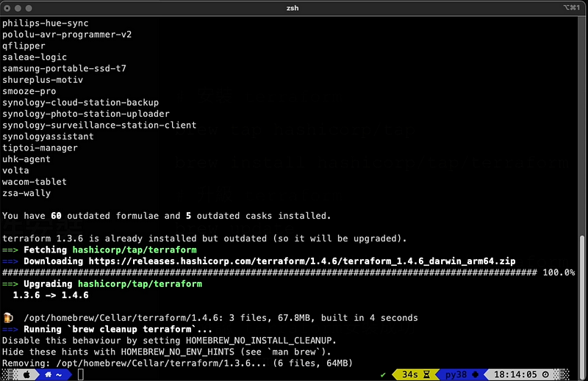This screenshot has height=381, width=588.
Task: Click the hourglass icon beside 34s
Action: (427, 374)
